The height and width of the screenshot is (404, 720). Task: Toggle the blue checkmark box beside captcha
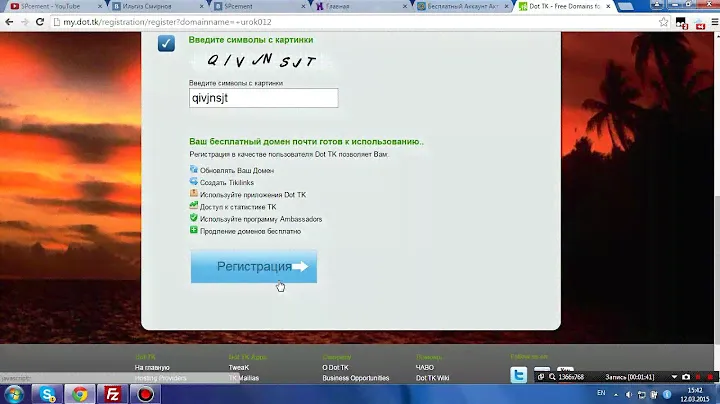(166, 43)
